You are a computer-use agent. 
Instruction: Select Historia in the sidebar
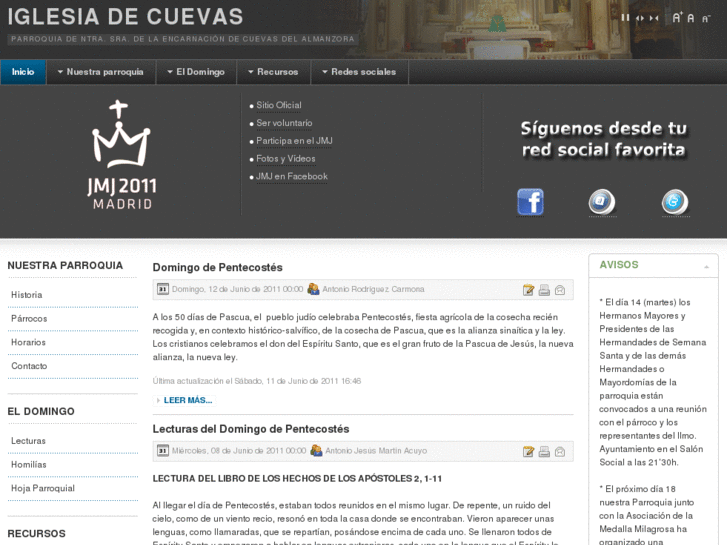[27, 295]
